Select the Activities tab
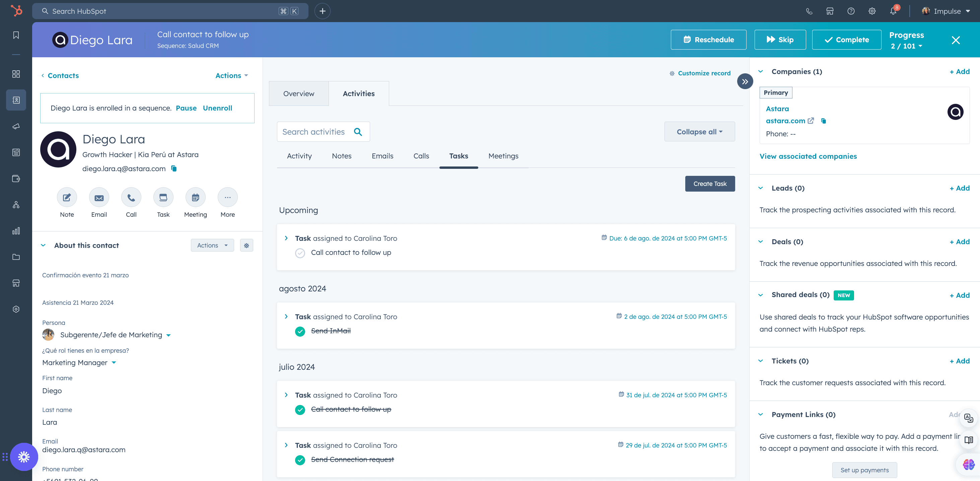980x481 pixels. tap(359, 93)
